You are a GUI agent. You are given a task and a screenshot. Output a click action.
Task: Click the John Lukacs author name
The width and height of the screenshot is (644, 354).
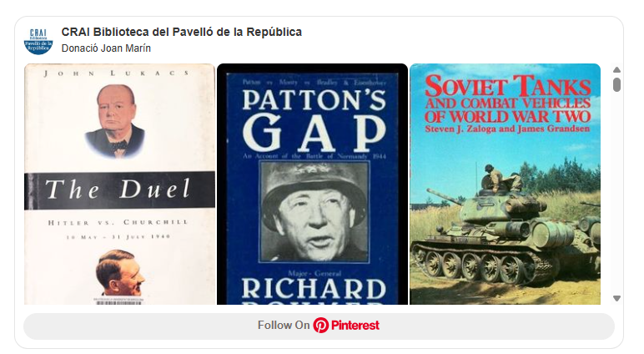click(x=117, y=73)
